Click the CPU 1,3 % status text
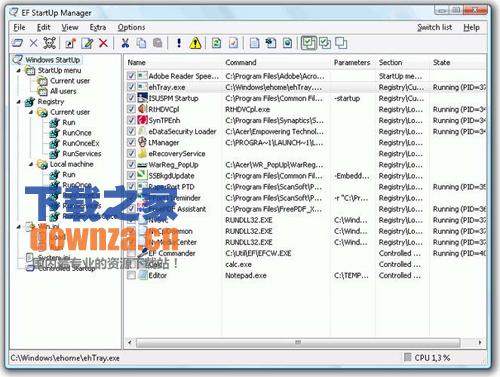Viewport: 500px width, 377px height. [x=432, y=358]
